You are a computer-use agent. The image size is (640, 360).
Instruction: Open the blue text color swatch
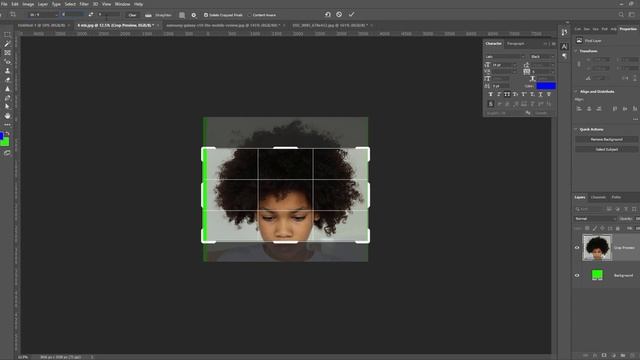pyautogui.click(x=546, y=86)
